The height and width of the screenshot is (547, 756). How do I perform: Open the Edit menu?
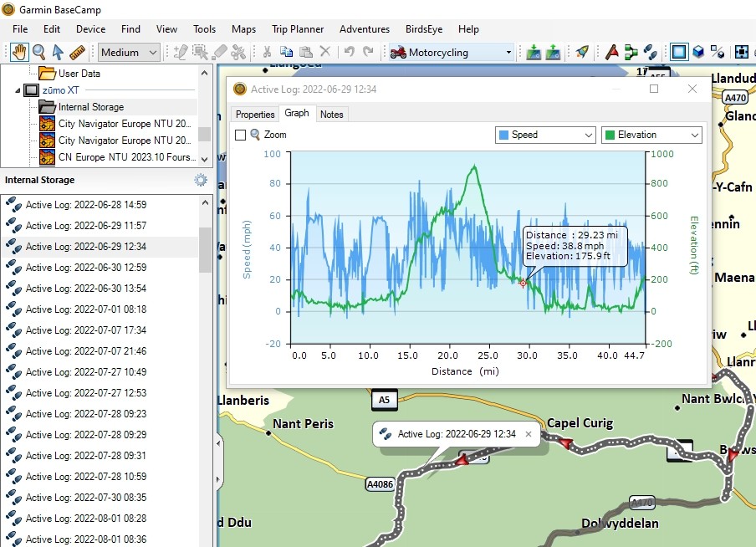click(x=52, y=29)
